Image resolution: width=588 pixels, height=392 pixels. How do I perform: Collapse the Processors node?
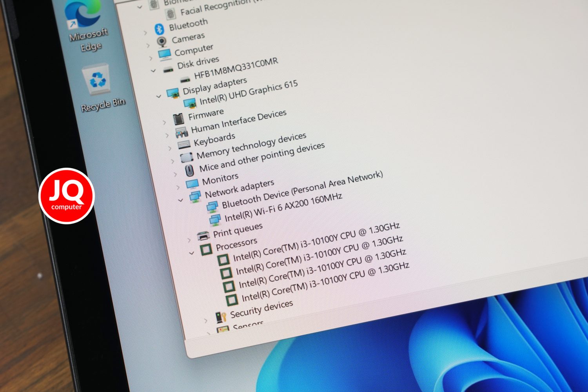(192, 254)
